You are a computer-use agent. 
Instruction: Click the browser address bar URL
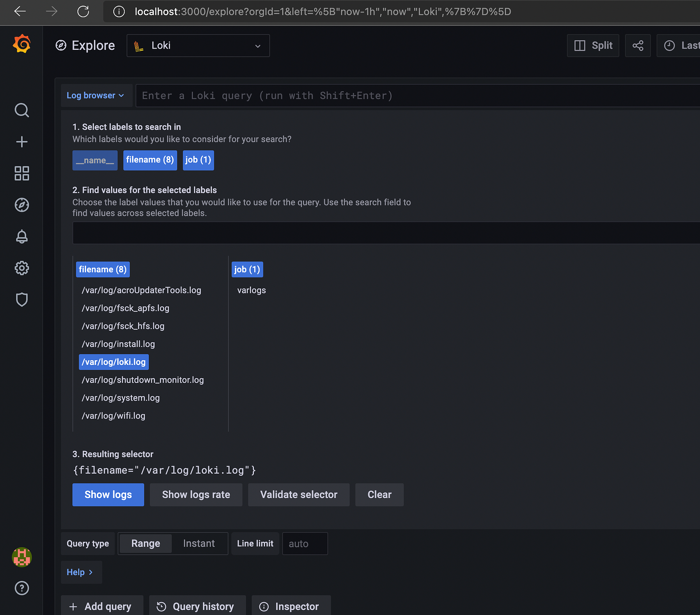[323, 11]
